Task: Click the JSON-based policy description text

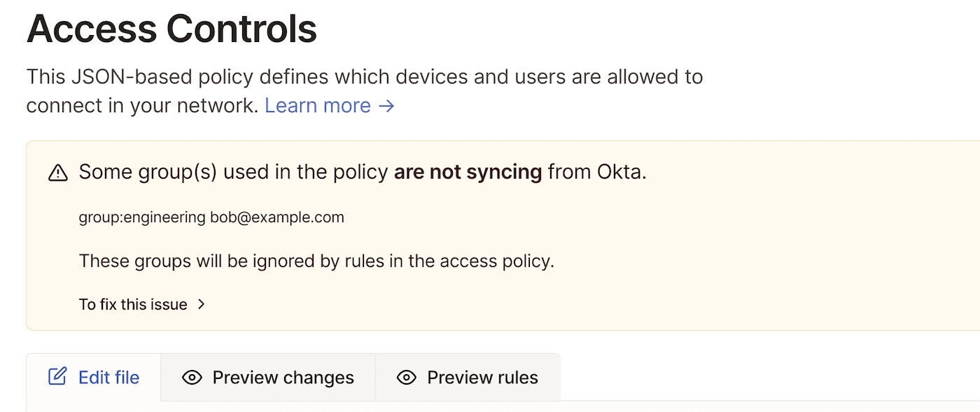Action: pyautogui.click(x=364, y=76)
